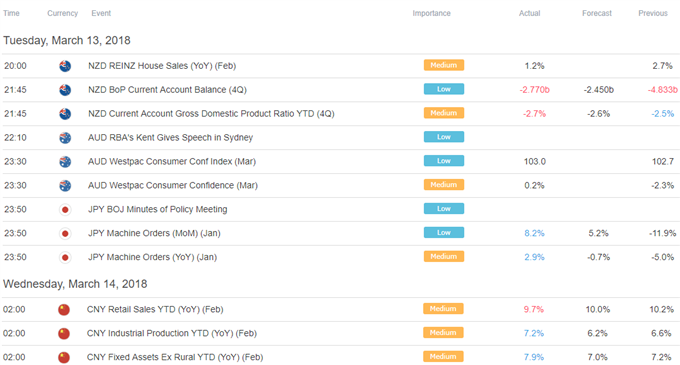
Task: Open CNY Industrial Production YTD event
Action: [172, 333]
